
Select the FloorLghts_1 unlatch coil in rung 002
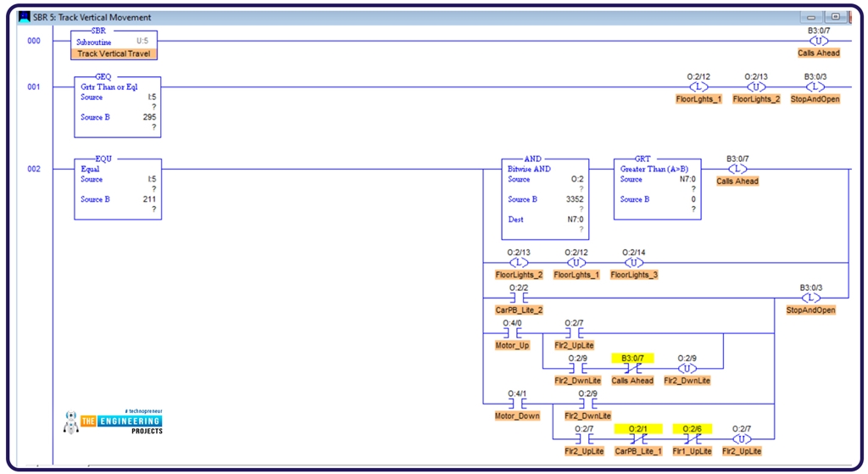[x=576, y=263]
